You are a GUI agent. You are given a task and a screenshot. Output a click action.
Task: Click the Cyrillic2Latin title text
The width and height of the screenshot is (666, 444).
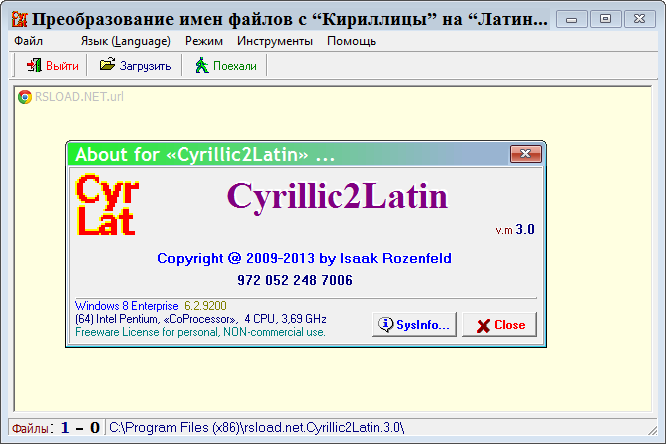point(337,197)
